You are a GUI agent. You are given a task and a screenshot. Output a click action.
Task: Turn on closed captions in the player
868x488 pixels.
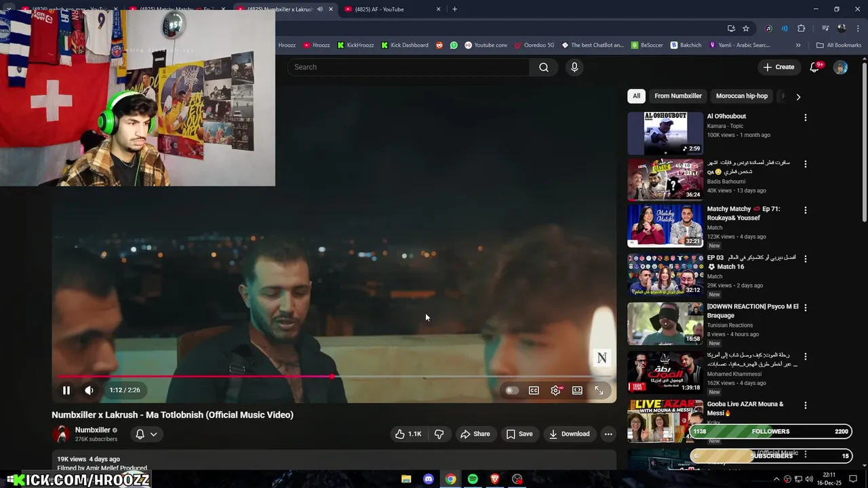[534, 390]
